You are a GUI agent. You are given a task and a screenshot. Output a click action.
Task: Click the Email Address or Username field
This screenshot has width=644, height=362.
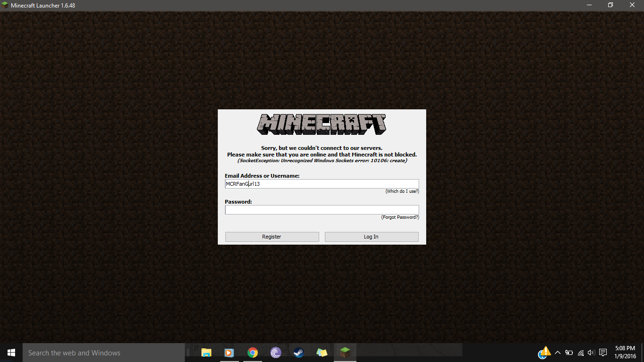tap(322, 184)
